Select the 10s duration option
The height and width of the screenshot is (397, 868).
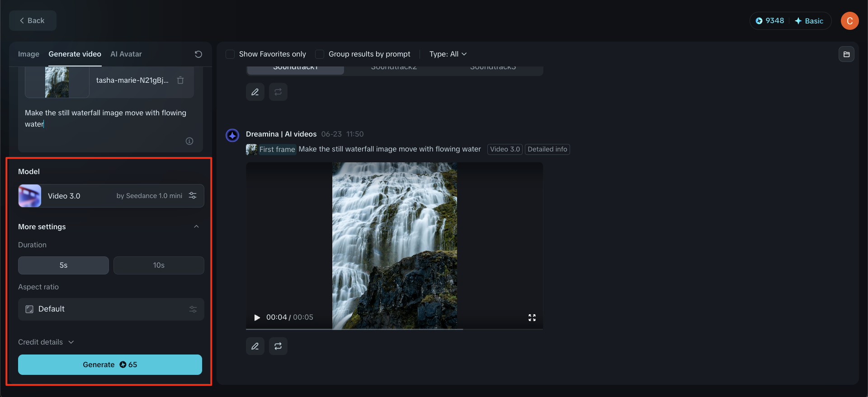click(159, 265)
